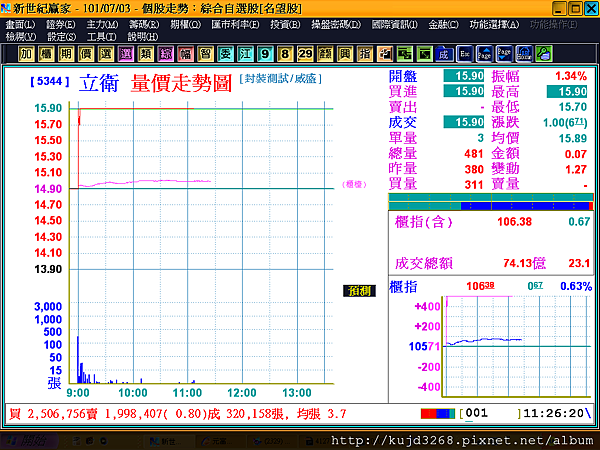Click the yellow 8 toolbar icon
Image resolution: width=600 pixels, height=450 pixels.
285,54
